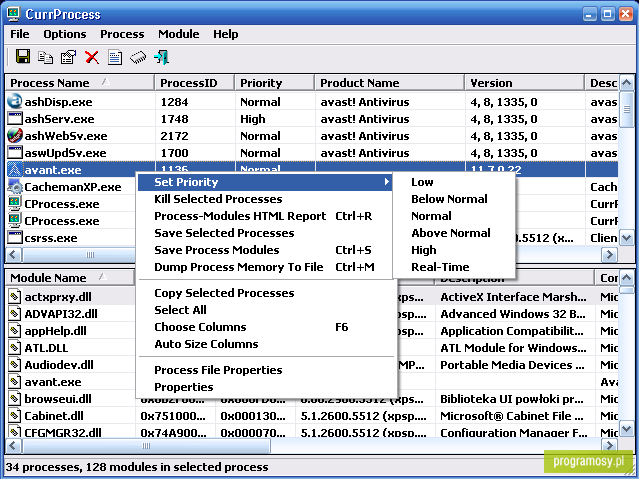Click the CurrProcess title bar app icon
Image resolution: width=639 pixels, height=479 pixels.
pos(13,14)
